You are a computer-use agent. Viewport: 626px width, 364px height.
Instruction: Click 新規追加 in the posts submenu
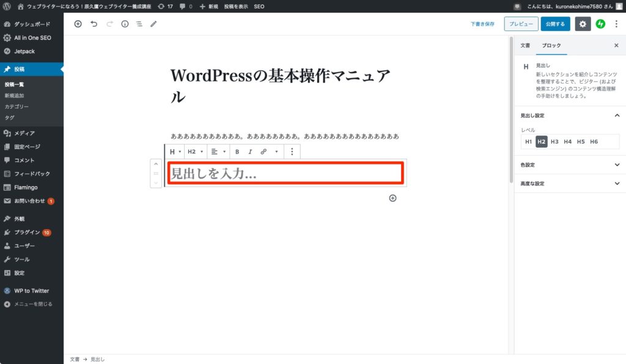click(15, 96)
